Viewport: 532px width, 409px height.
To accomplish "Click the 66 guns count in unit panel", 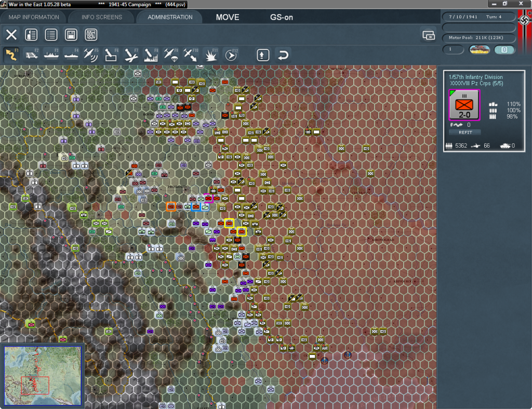I will pyautogui.click(x=487, y=146).
